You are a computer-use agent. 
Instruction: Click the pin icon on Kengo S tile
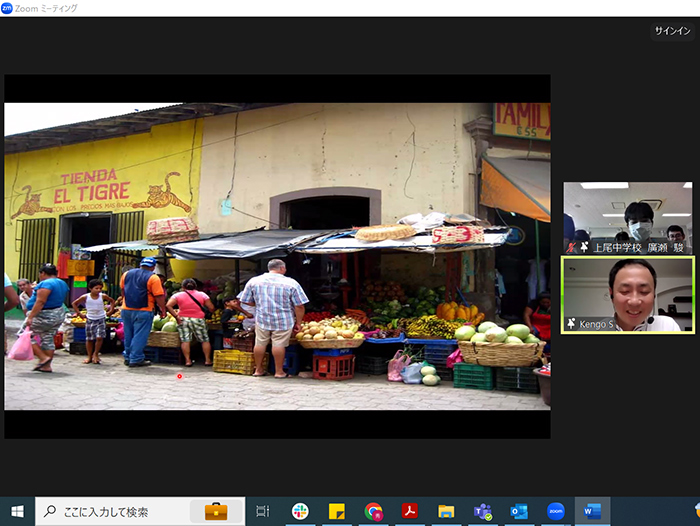coord(571,324)
